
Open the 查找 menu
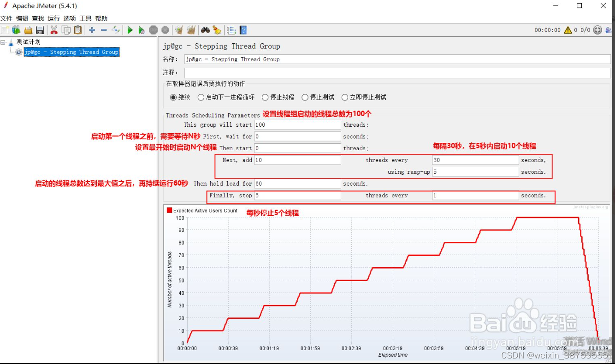[x=38, y=18]
